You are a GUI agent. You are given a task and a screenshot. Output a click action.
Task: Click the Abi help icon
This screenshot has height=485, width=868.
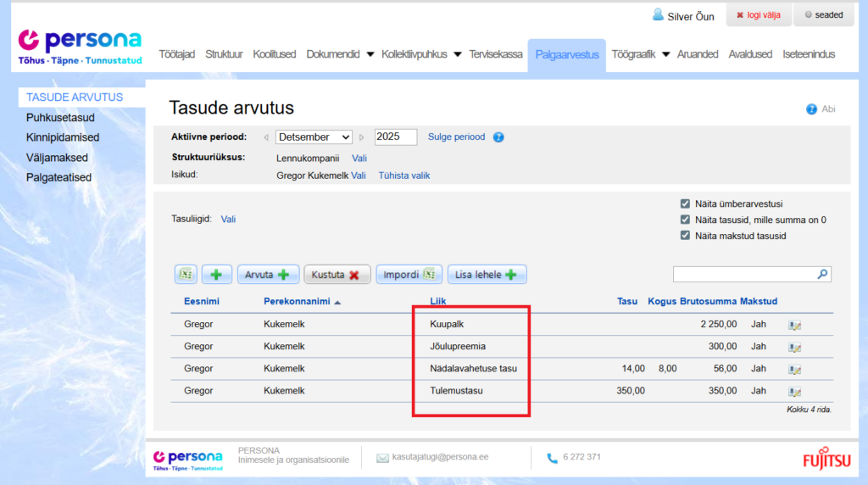tap(811, 109)
